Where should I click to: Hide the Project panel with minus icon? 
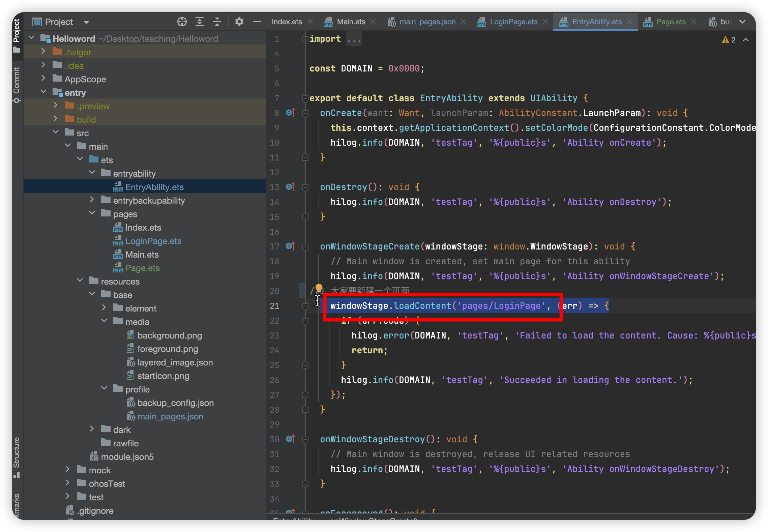257,22
